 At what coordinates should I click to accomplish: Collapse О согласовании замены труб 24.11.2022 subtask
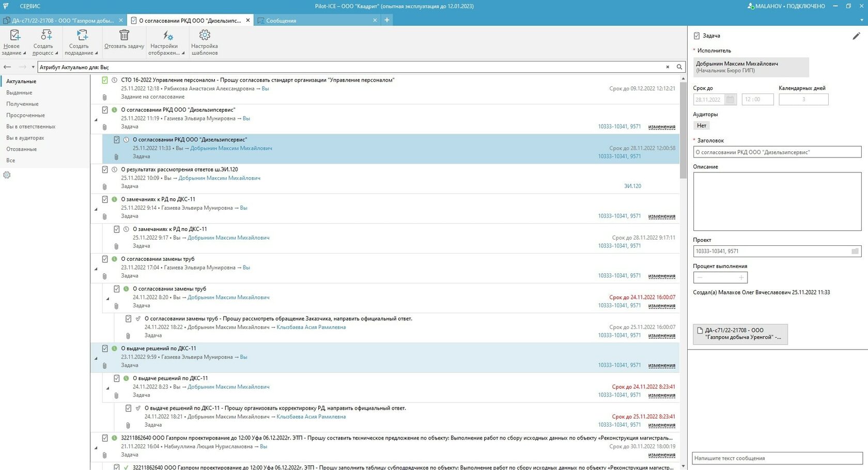107,299
